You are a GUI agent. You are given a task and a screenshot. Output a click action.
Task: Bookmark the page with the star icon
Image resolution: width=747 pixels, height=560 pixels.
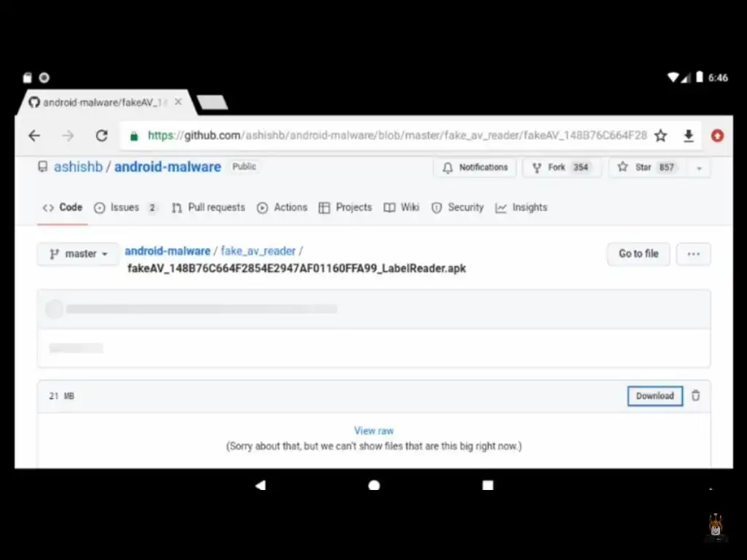660,136
